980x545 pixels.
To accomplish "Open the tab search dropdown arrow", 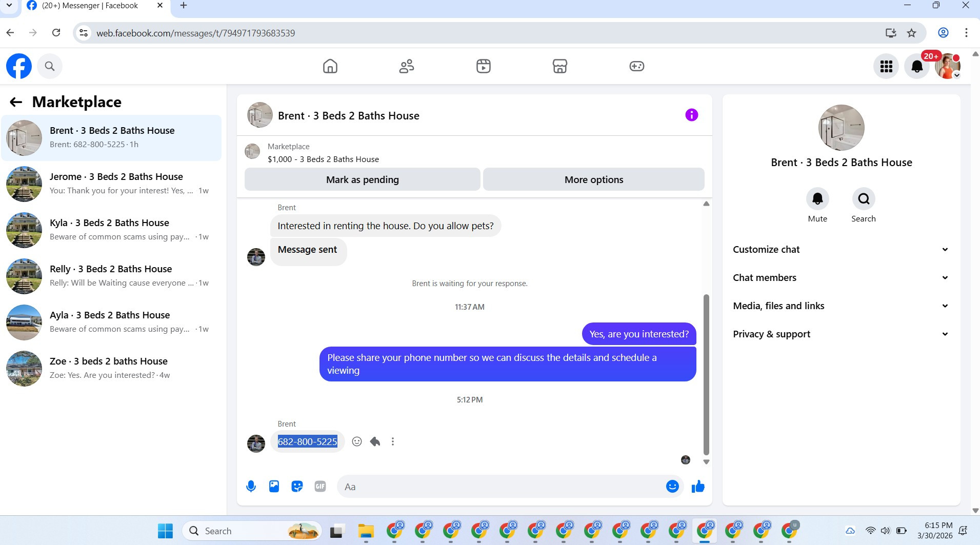I will click(9, 6).
